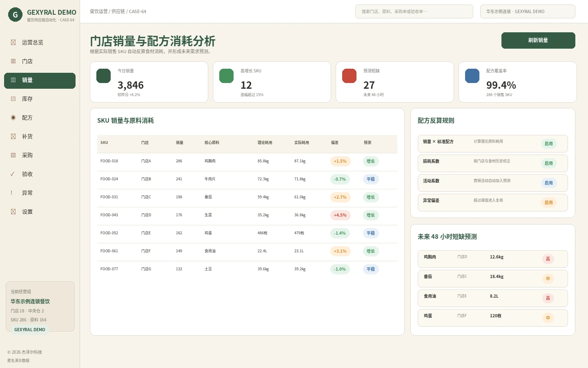The height and width of the screenshot is (368, 588).
Task: Click the 中 badge for 鸡蛋 shortage
Action: tap(548, 318)
